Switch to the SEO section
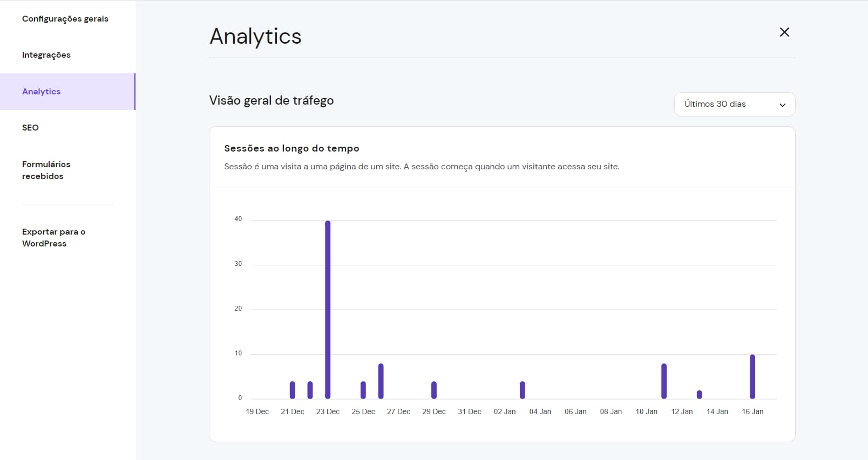The height and width of the screenshot is (460, 868). click(x=30, y=128)
